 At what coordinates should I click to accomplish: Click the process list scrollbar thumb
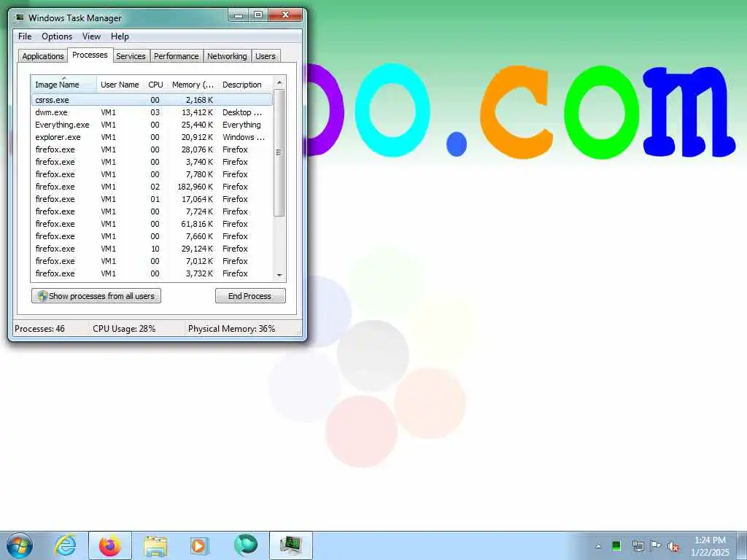(279, 152)
